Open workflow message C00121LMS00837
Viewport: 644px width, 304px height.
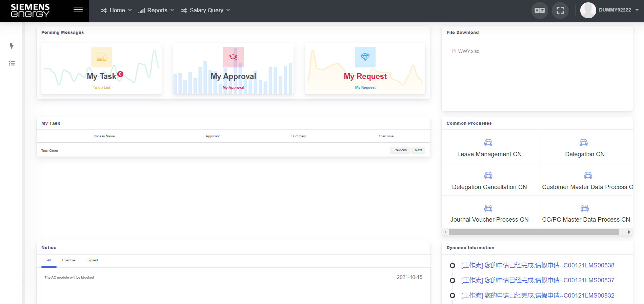tap(538, 280)
